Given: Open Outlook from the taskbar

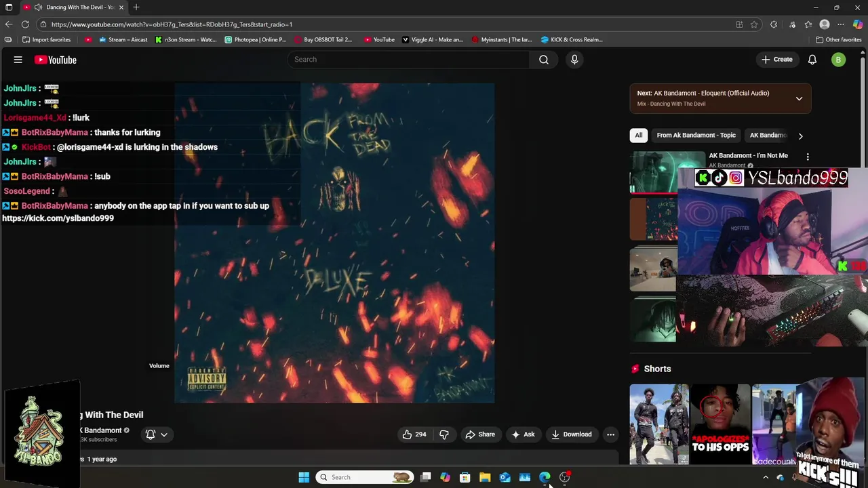Looking at the screenshot, I should coord(505,477).
